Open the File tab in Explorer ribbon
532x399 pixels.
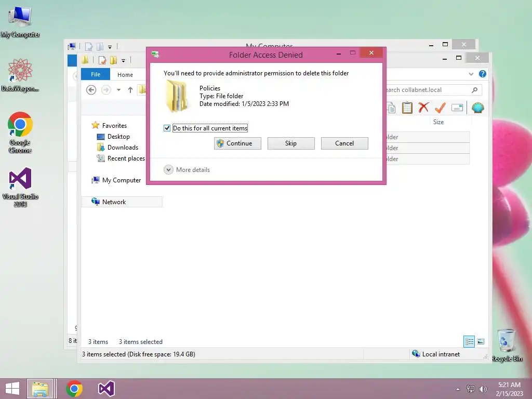tap(96, 74)
